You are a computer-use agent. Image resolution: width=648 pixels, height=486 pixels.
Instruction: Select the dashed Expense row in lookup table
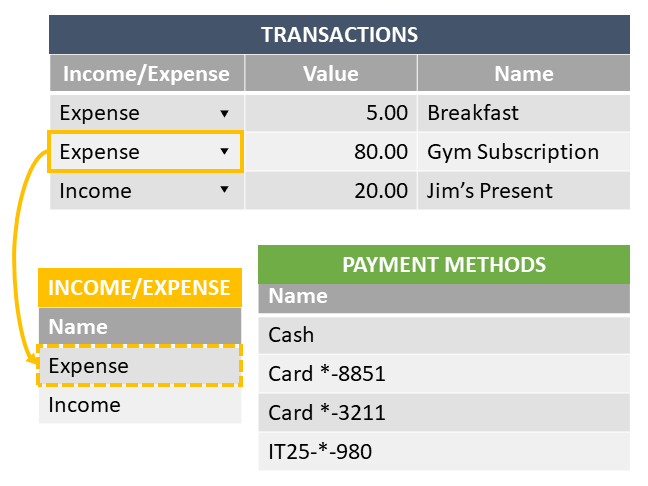(x=140, y=366)
